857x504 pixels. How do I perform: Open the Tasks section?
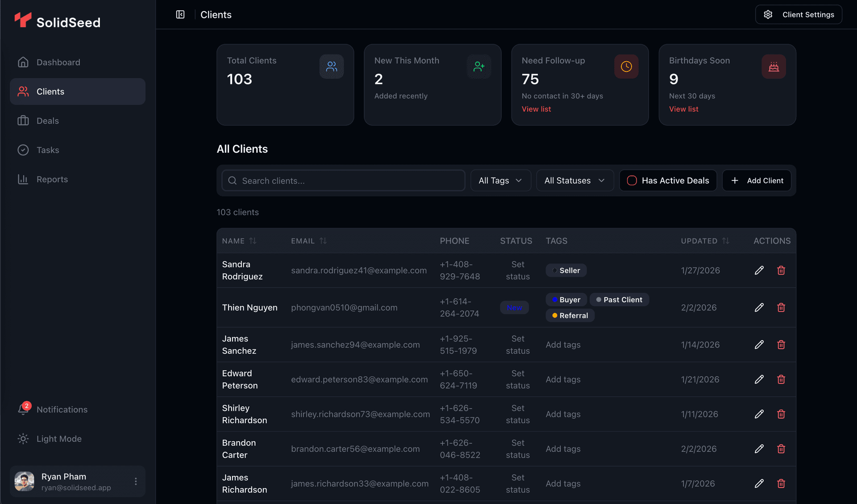(48, 150)
